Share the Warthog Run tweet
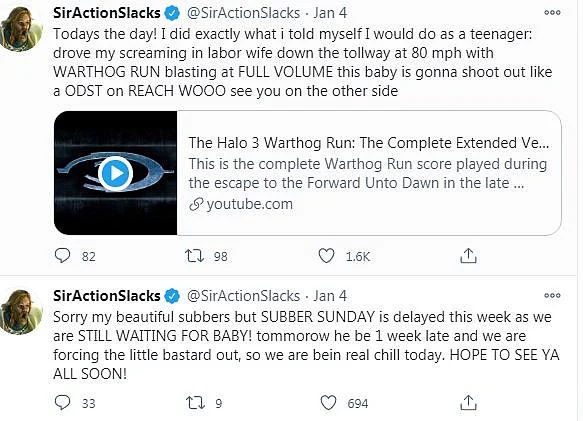This screenshot has height=421, width=583. [x=468, y=256]
